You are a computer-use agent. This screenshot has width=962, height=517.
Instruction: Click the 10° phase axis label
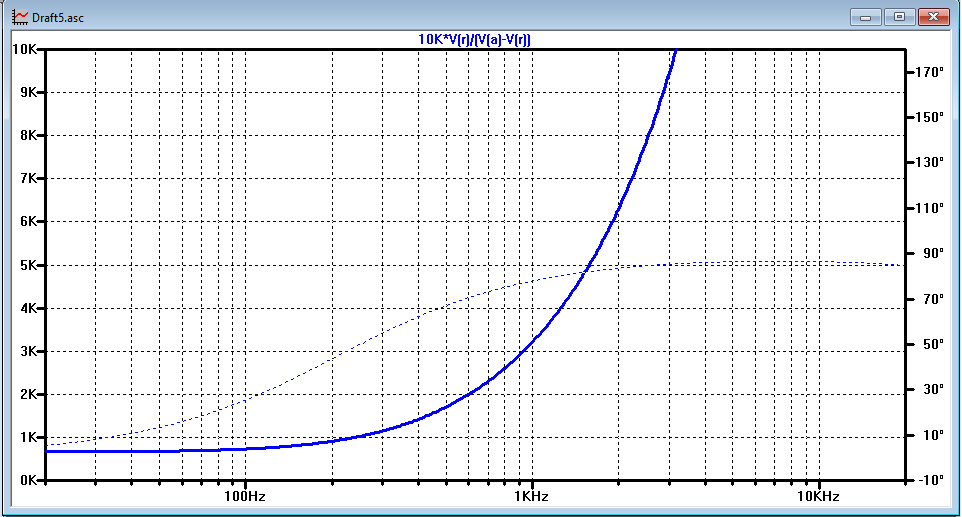[933, 435]
